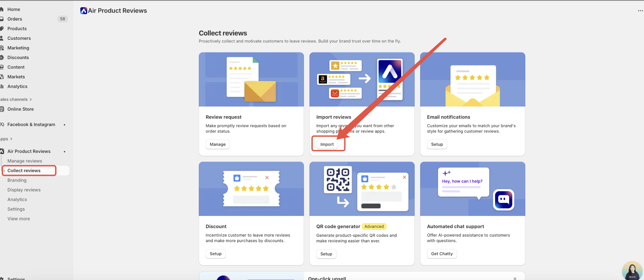The height and width of the screenshot is (280, 644).
Task: Open the support chat avatar bubble
Action: click(x=632, y=271)
